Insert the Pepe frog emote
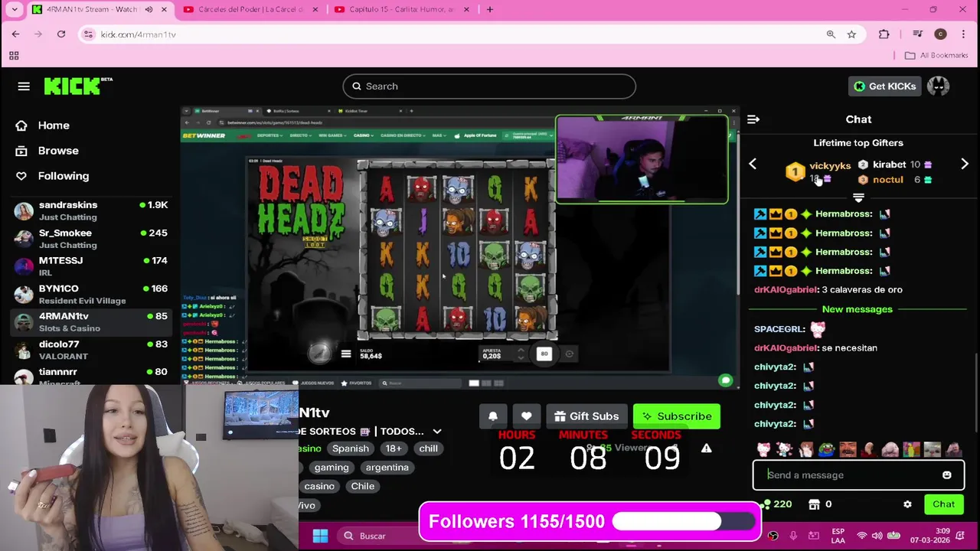This screenshot has height=551, width=980. (x=826, y=449)
